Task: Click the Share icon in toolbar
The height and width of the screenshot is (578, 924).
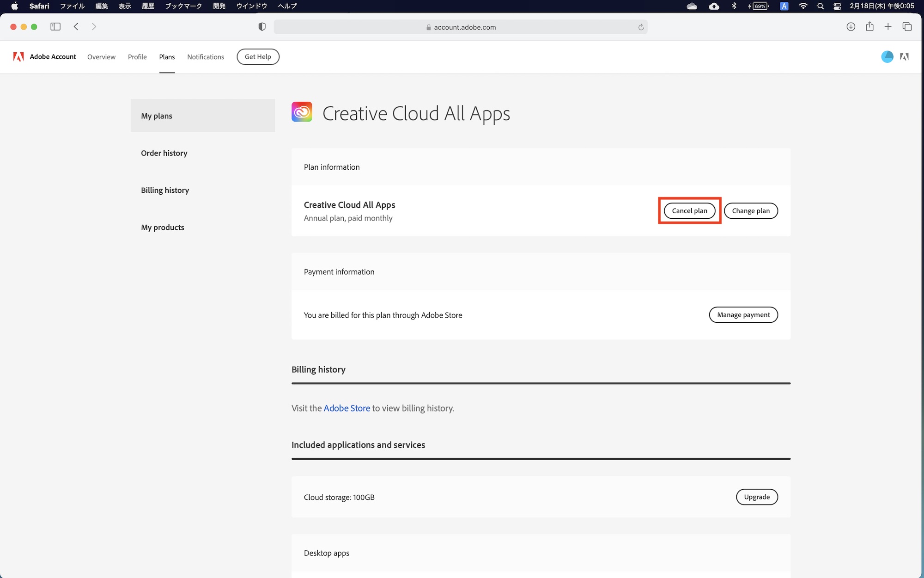Action: click(869, 27)
